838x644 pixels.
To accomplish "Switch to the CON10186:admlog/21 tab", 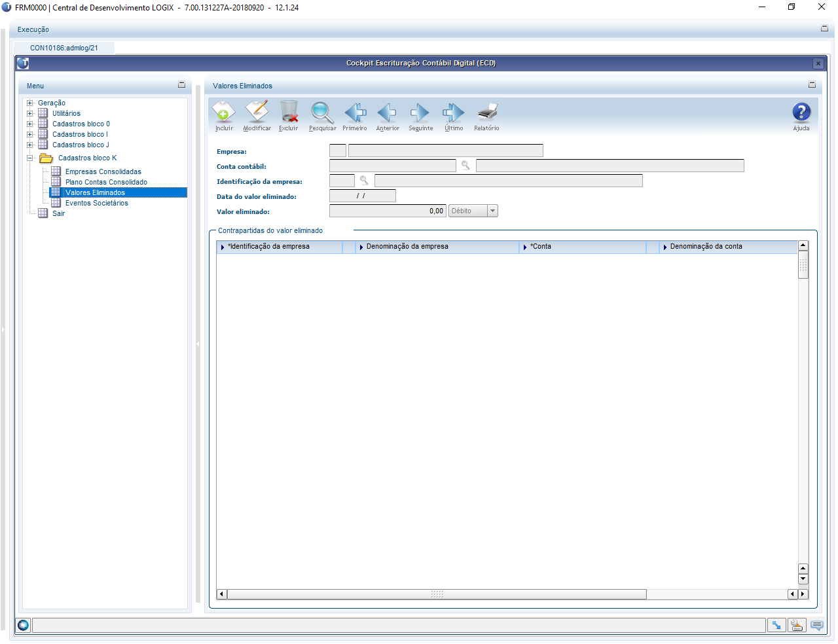I will tap(64, 48).
